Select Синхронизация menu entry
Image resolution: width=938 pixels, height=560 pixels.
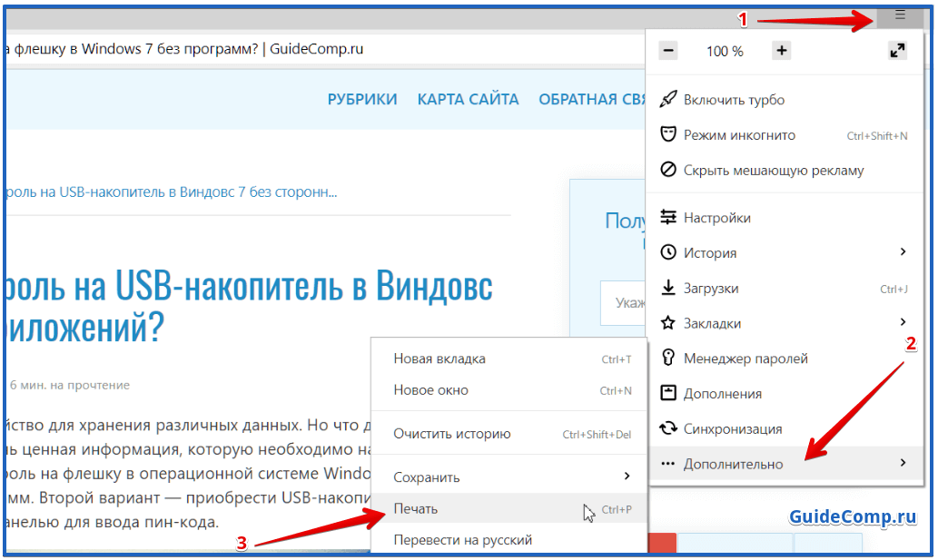pyautogui.click(x=785, y=428)
